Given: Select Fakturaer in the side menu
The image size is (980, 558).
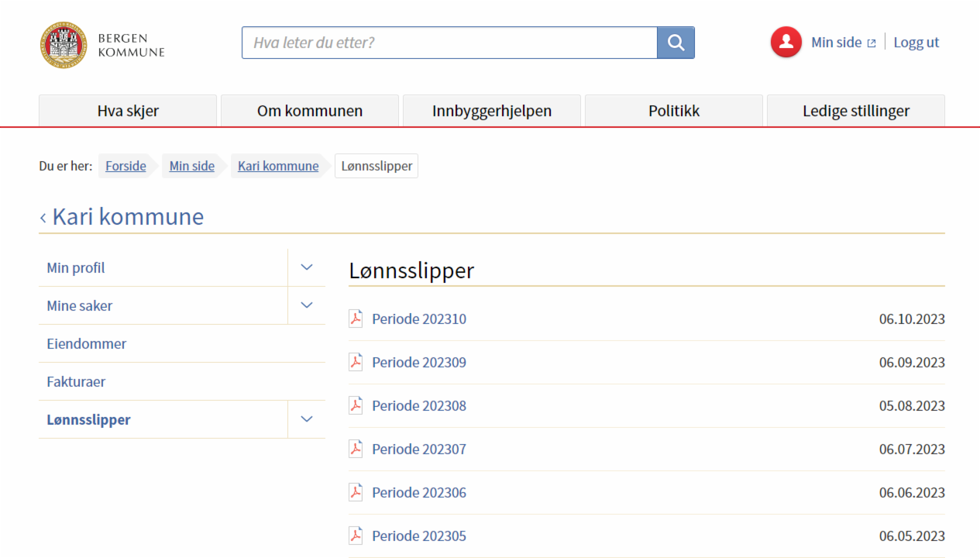Looking at the screenshot, I should pos(76,381).
